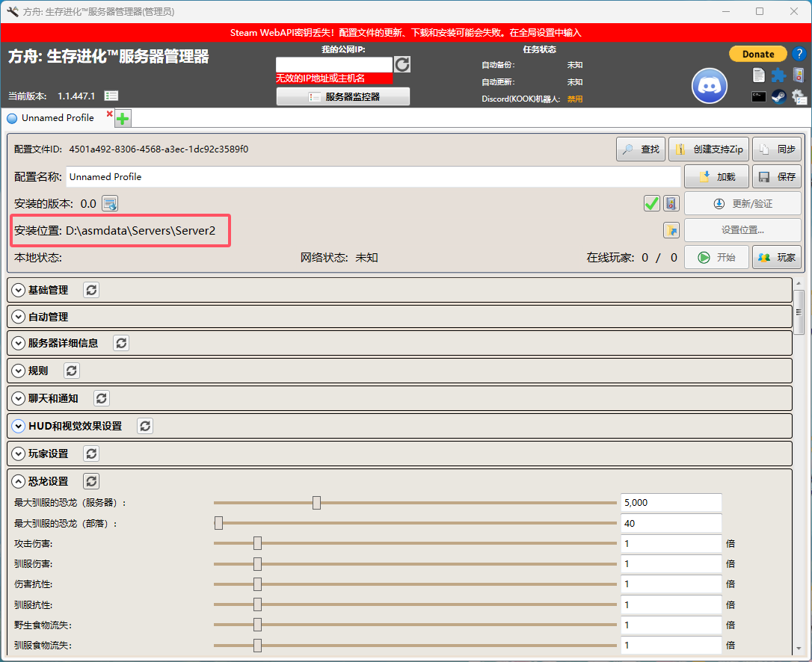Click the 配置名称 text field
The image size is (812, 662).
coord(374,177)
